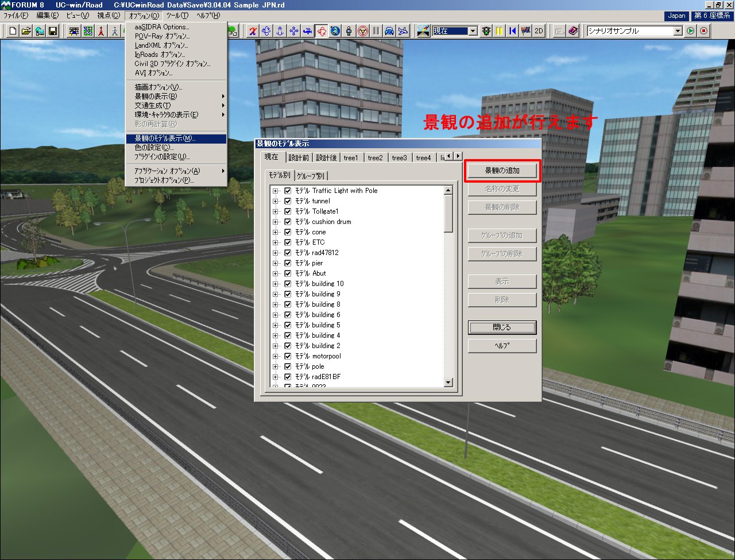Image resolution: width=735 pixels, height=560 pixels.
Task: Click the 景観の追加 button
Action: [x=502, y=171]
